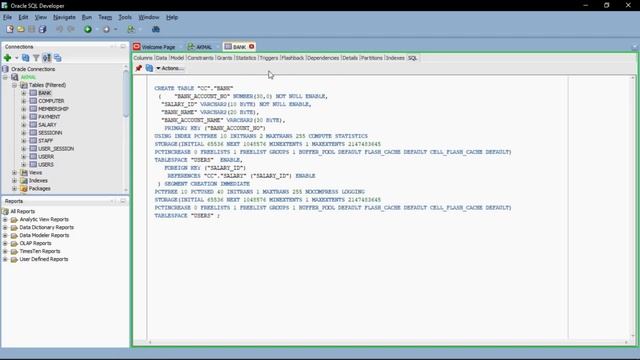The height and width of the screenshot is (360, 640).
Task: Expand Data Dictionary Reports folder
Action: [x=5, y=227]
